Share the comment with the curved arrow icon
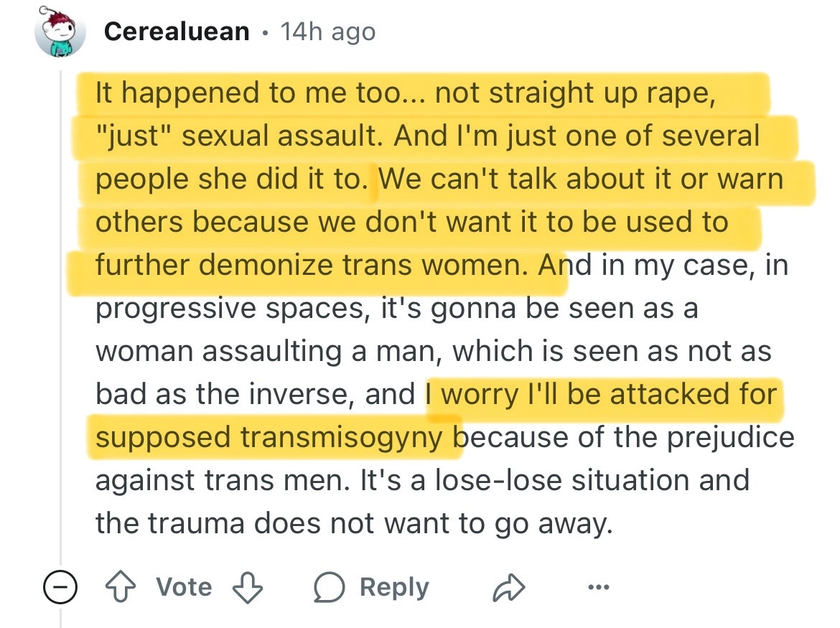This screenshot has width=840, height=628. [x=508, y=587]
